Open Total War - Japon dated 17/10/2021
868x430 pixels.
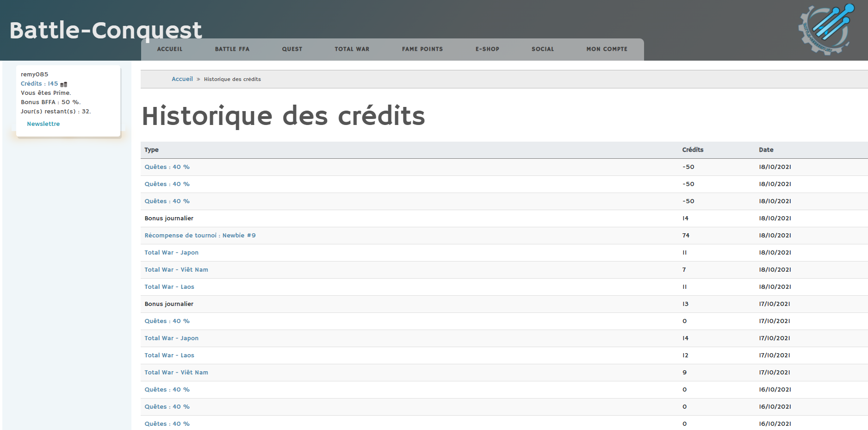coord(172,338)
